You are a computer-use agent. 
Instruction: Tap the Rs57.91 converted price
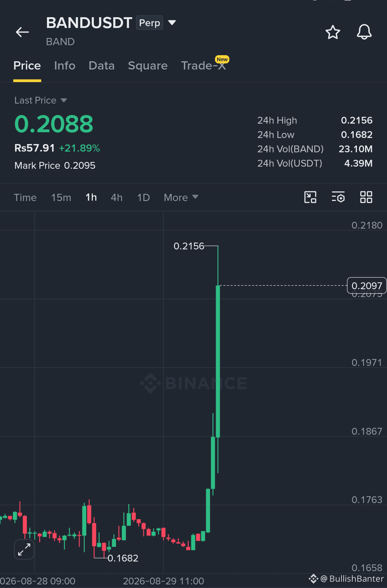tap(34, 148)
